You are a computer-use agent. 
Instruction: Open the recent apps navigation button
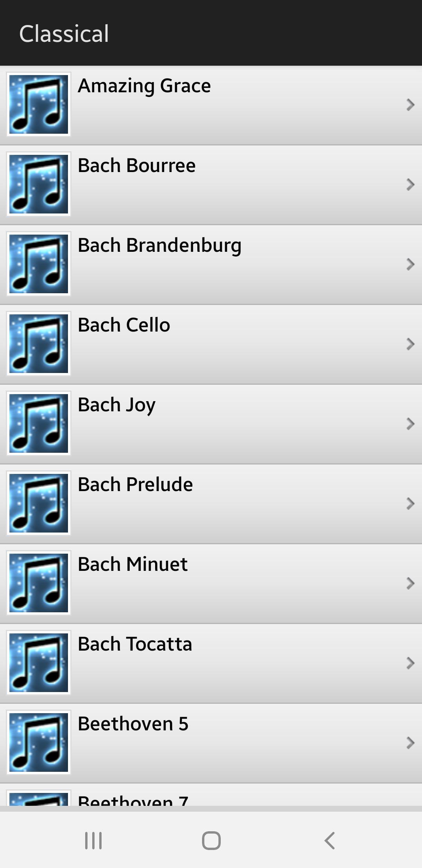[x=93, y=840]
